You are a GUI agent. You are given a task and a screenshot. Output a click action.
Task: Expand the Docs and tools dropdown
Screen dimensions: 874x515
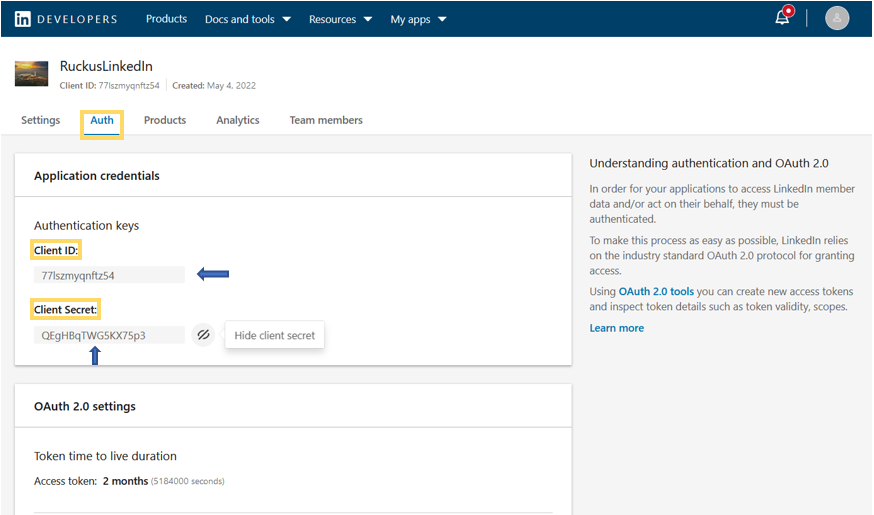[247, 20]
